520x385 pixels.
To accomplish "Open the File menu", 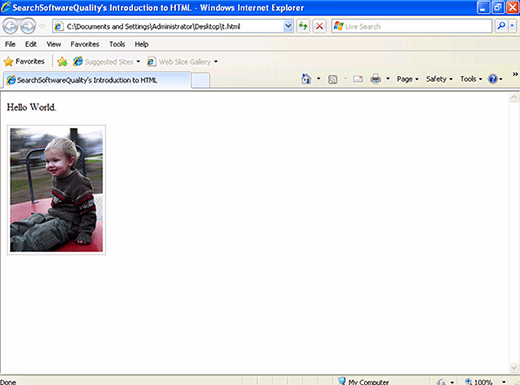I will 10,44.
